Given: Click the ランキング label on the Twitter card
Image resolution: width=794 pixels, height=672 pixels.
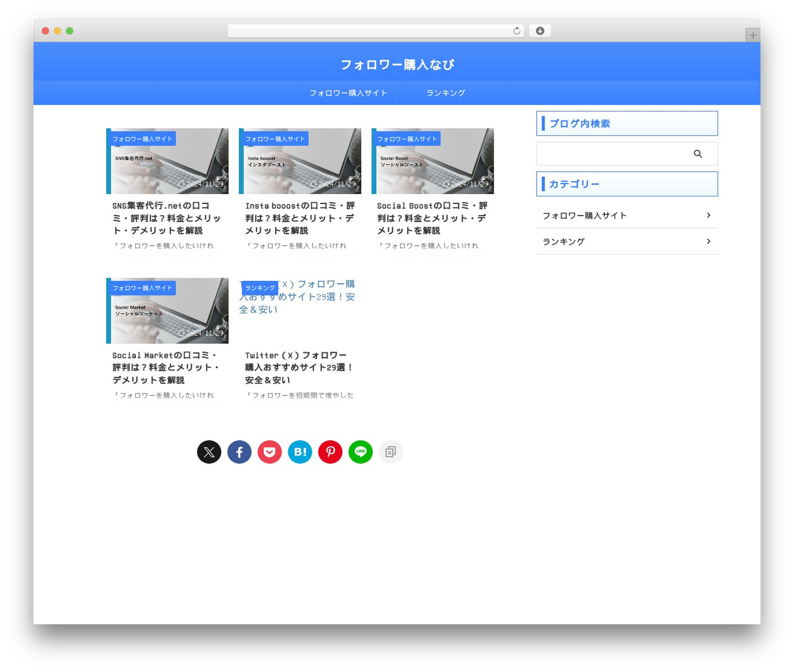Looking at the screenshot, I should [260, 288].
